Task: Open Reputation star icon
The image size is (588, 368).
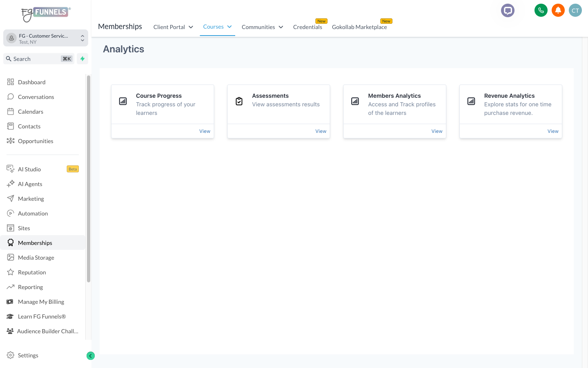Action: [11, 272]
